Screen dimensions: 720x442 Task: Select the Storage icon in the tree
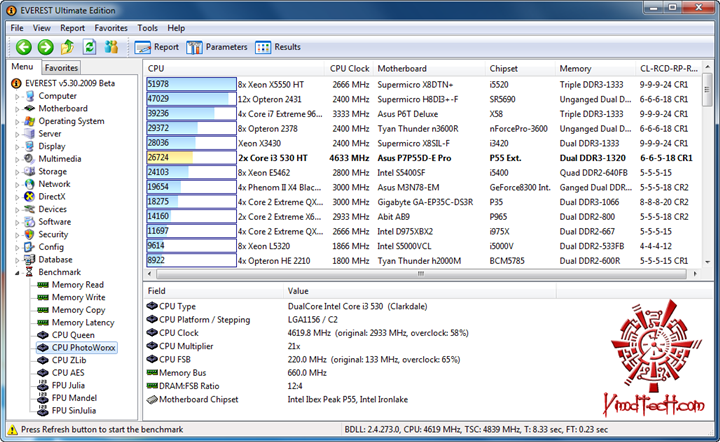point(30,171)
